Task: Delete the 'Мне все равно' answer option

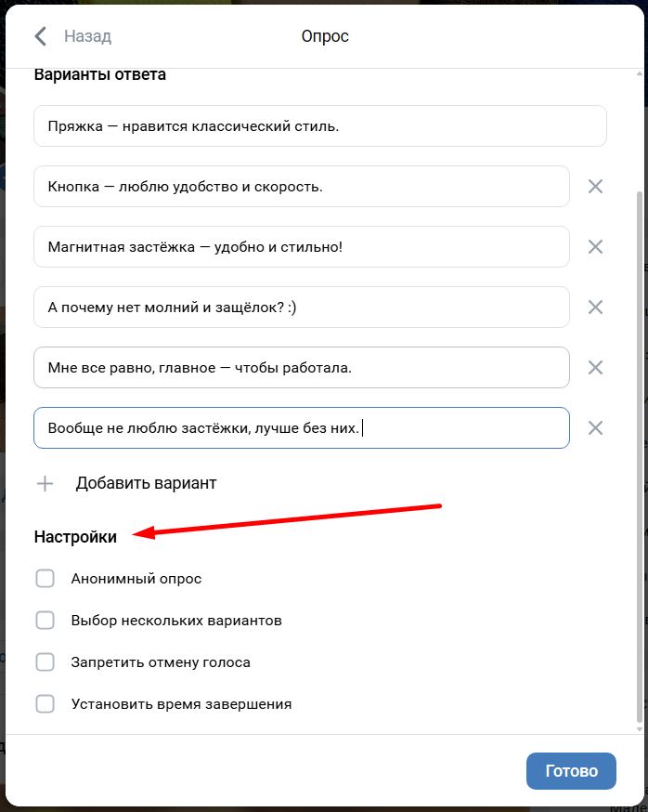Action: [596, 367]
